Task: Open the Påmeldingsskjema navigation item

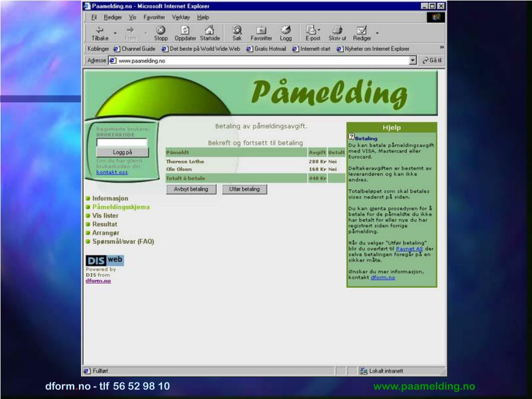Action: tap(121, 207)
